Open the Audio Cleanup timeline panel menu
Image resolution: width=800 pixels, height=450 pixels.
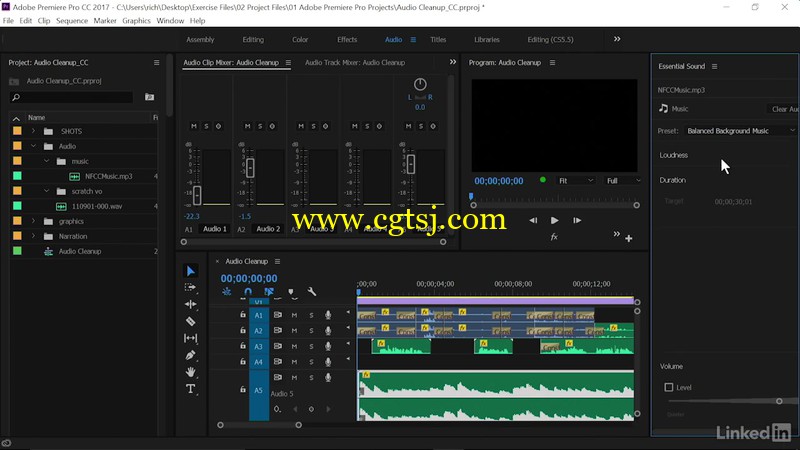(x=278, y=261)
